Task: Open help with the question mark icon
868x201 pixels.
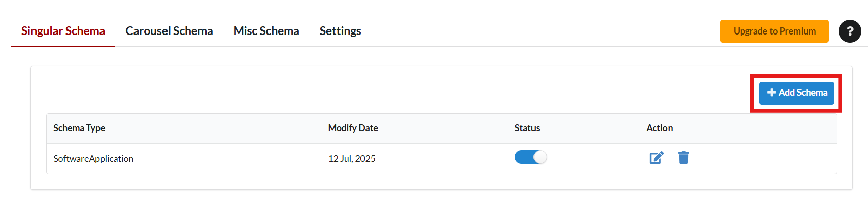Action: click(x=849, y=31)
